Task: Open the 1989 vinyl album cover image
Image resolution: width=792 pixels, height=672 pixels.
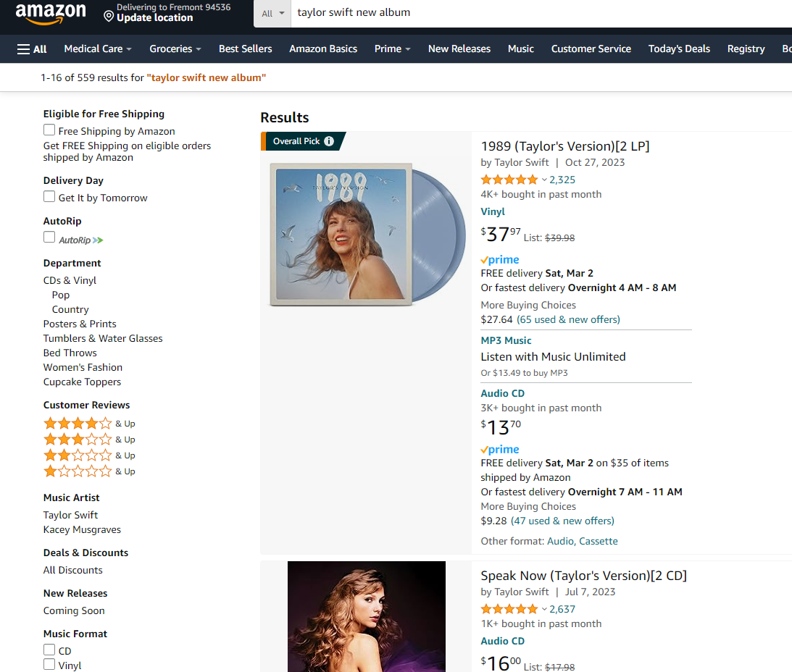Action: pyautogui.click(x=367, y=235)
